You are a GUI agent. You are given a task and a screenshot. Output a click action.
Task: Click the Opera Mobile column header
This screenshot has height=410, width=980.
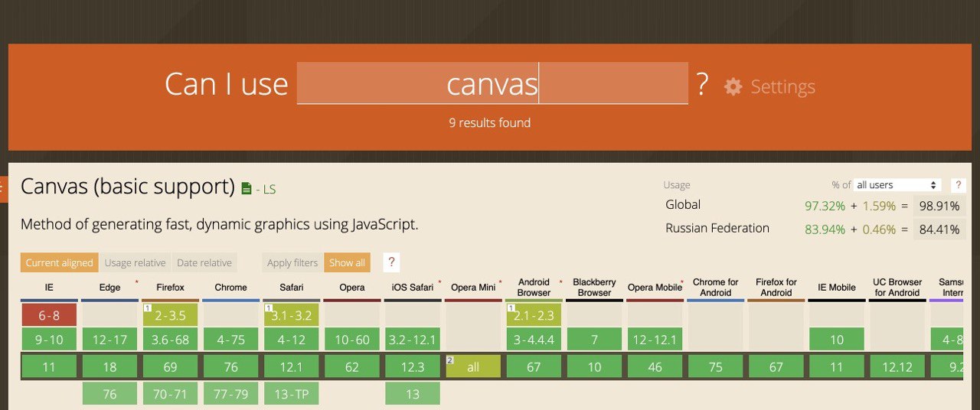655,288
